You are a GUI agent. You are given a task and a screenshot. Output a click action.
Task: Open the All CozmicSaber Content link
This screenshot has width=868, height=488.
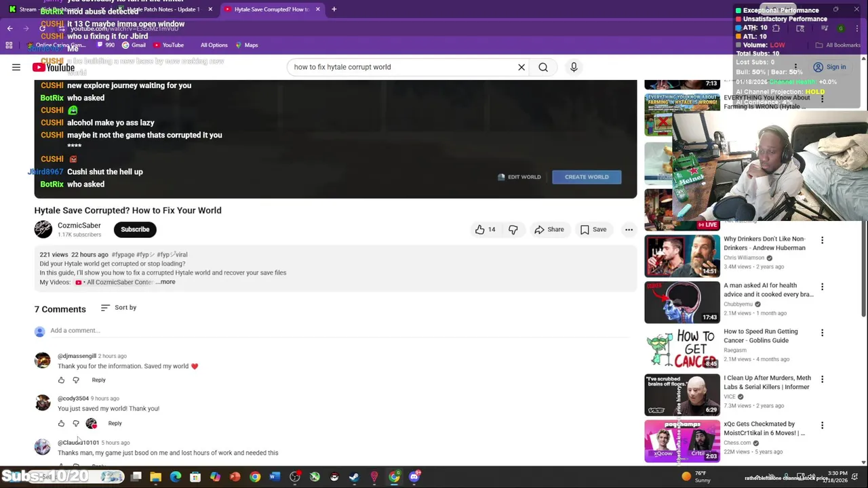(x=115, y=282)
